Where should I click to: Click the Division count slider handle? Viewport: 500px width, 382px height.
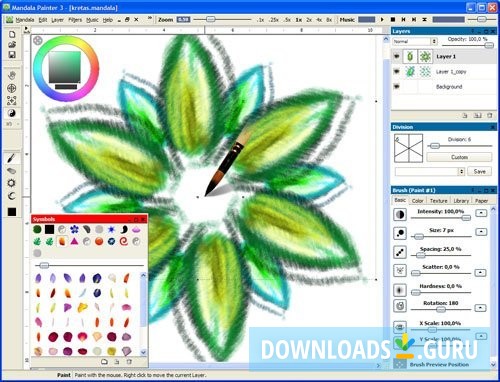pos(435,146)
